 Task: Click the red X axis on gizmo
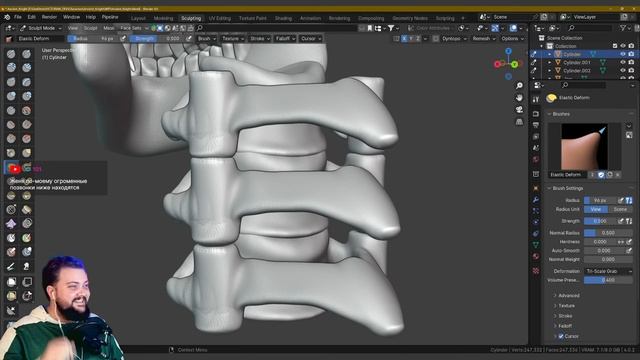pos(498,64)
